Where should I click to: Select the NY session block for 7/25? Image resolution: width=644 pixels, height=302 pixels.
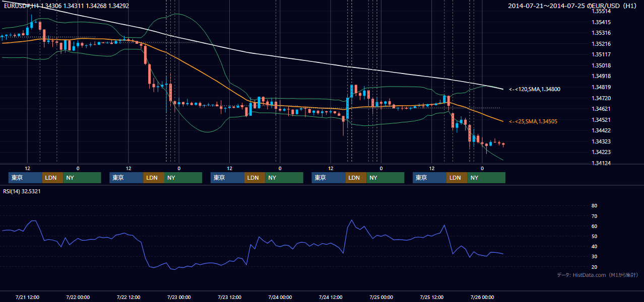486,178
